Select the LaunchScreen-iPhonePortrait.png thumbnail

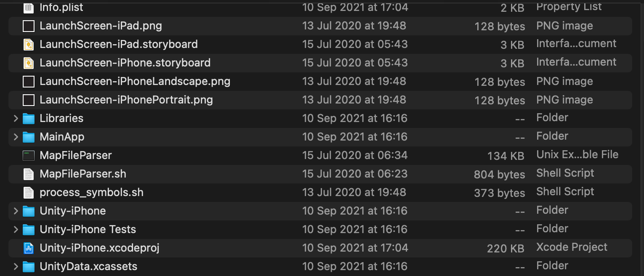(28, 100)
